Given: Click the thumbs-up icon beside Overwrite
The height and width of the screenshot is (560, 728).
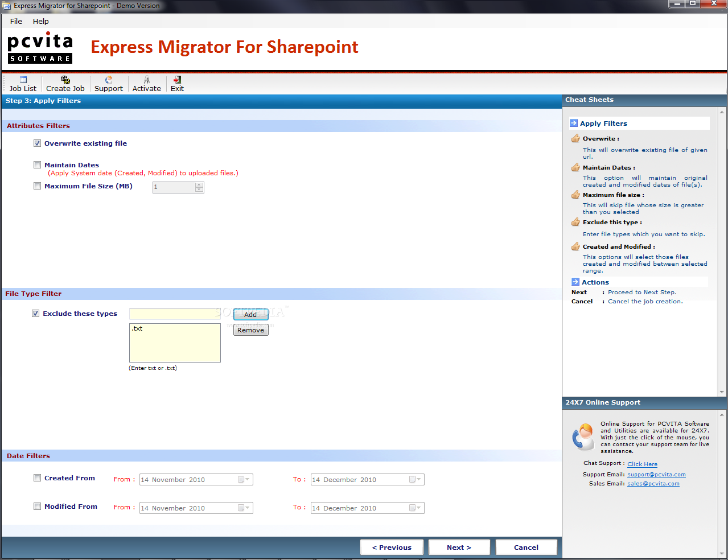Looking at the screenshot, I should coord(575,138).
